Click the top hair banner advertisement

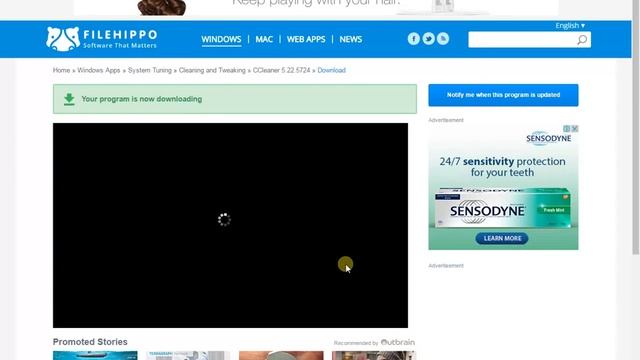click(316, 8)
